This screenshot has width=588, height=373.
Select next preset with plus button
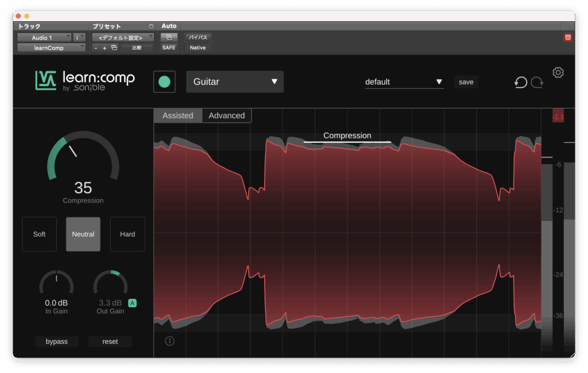pos(105,48)
